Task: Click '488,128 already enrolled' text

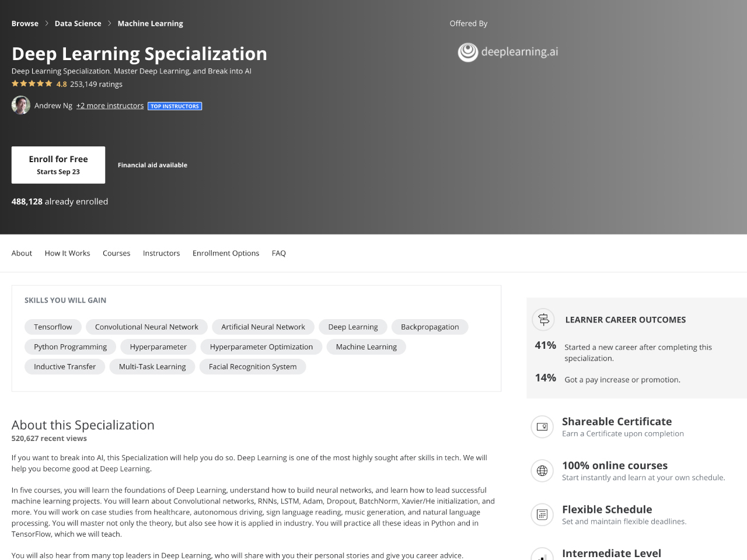Action: [60, 201]
